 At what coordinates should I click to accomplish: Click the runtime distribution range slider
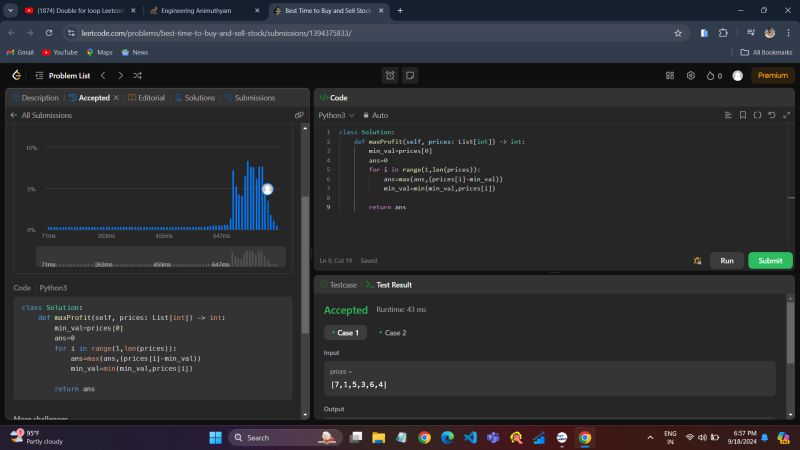click(x=160, y=259)
